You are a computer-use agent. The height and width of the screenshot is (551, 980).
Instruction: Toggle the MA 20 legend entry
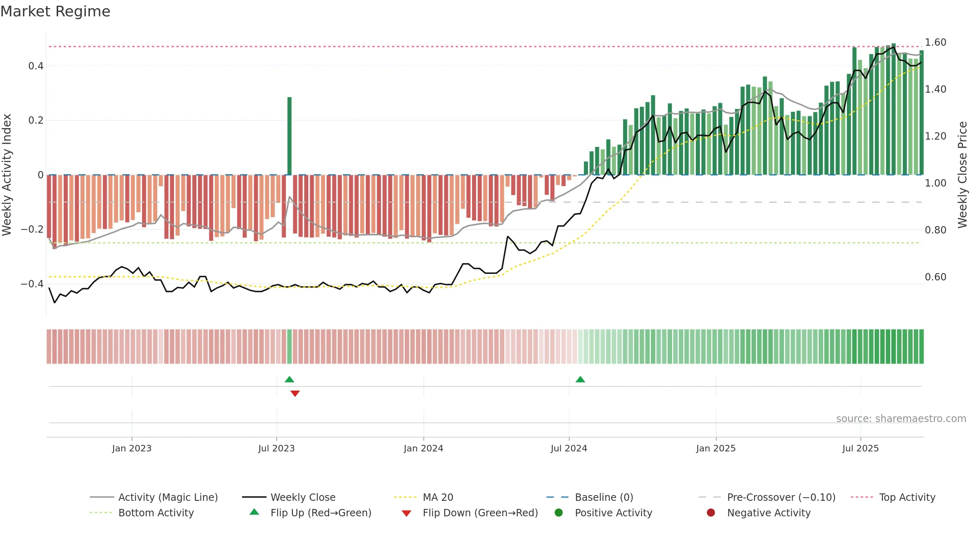pyautogui.click(x=423, y=497)
